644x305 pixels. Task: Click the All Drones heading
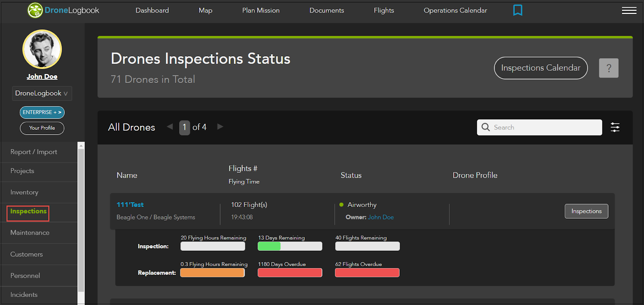tap(132, 127)
